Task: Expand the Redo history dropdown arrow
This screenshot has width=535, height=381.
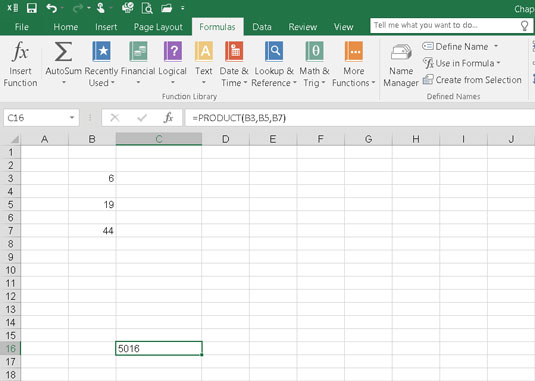Action: click(89, 8)
